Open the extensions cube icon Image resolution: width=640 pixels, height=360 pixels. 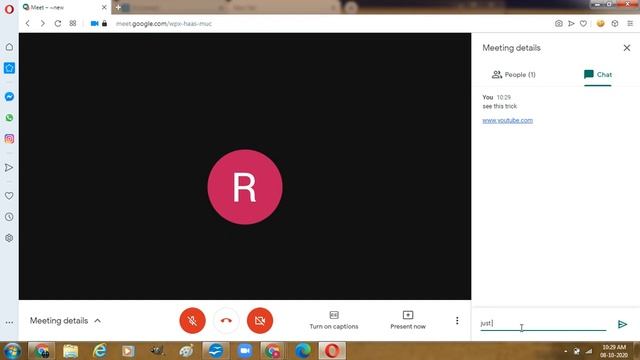click(x=615, y=24)
